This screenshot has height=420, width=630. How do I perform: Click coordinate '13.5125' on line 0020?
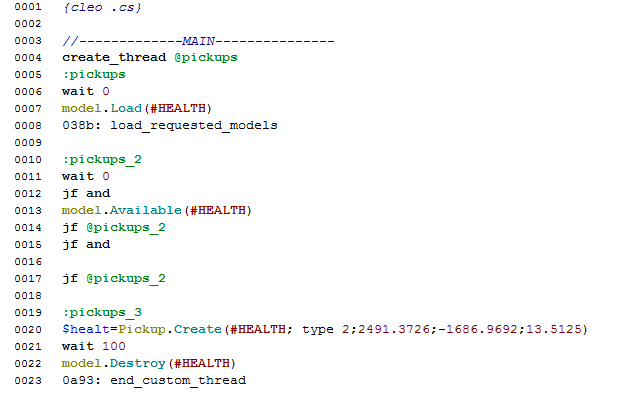point(554,330)
